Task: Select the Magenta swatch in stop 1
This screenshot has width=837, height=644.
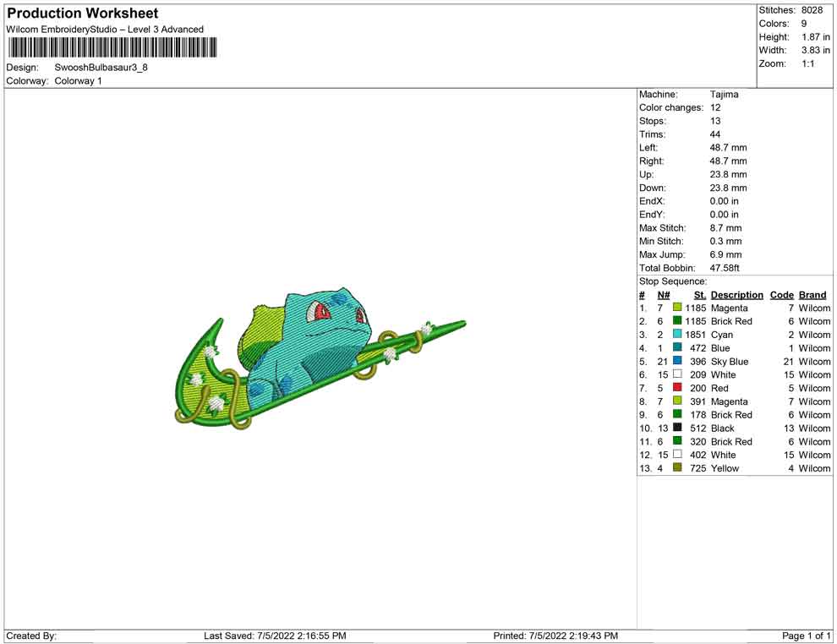Action: [677, 308]
